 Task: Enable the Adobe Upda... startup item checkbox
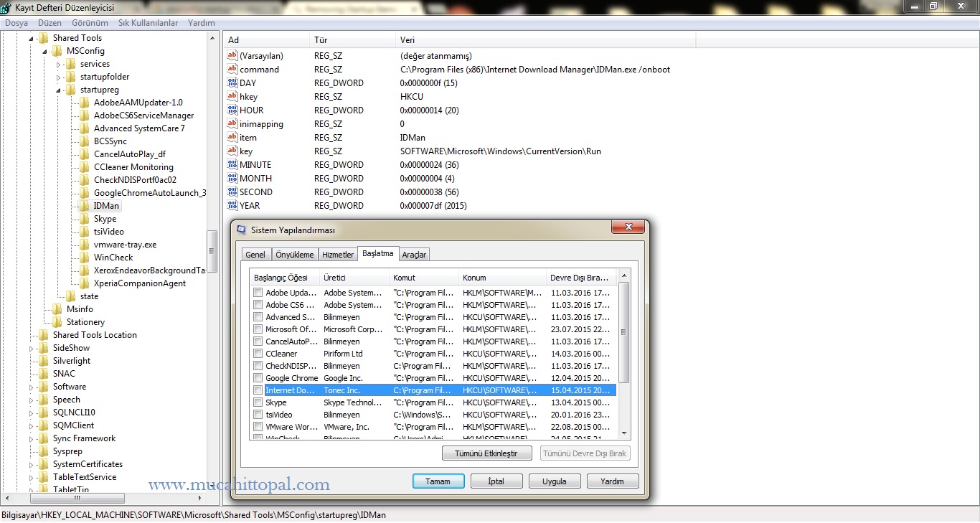(x=258, y=293)
